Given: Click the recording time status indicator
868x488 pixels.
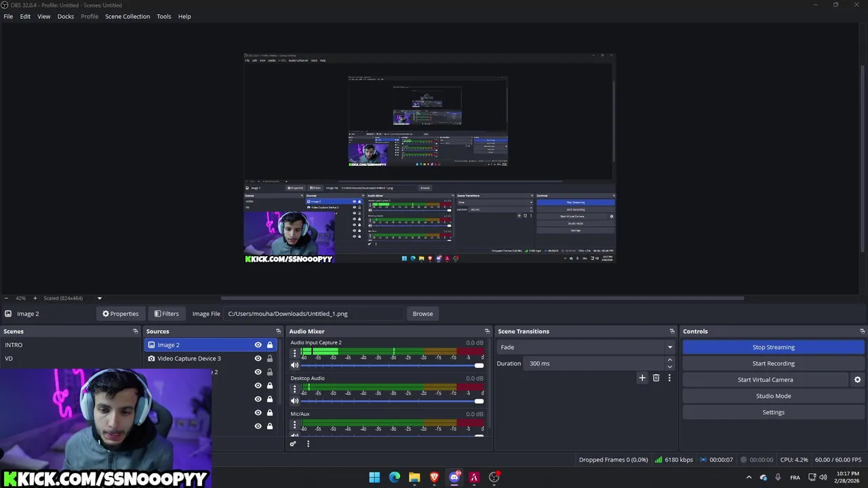Looking at the screenshot, I should pyautogui.click(x=744, y=460).
